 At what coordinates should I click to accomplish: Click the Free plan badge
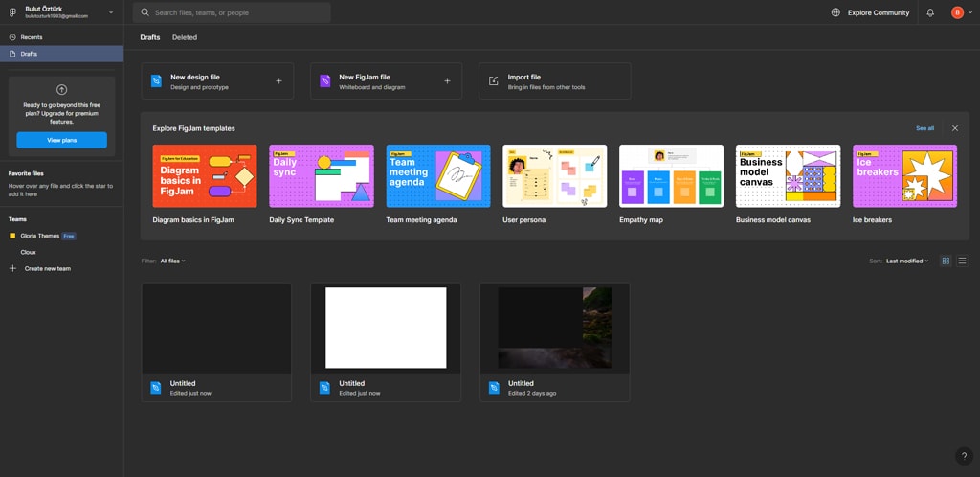click(69, 236)
